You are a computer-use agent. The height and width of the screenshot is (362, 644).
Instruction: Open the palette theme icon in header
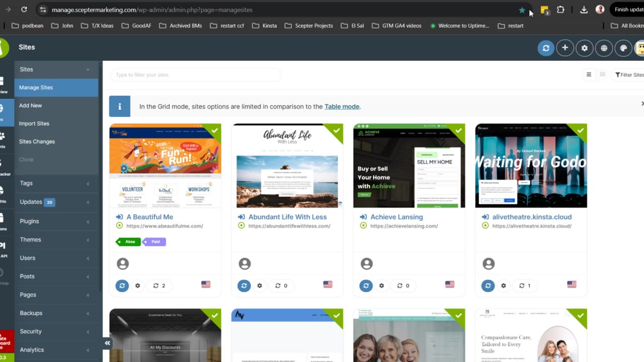[x=623, y=48]
